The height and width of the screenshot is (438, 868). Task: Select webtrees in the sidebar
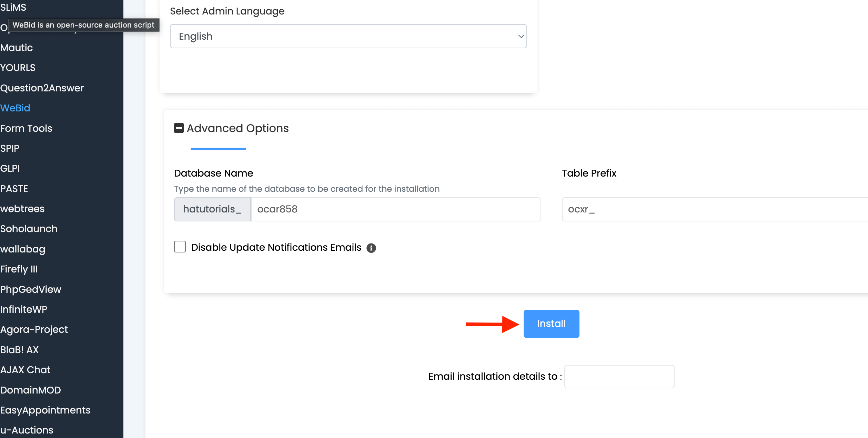22,209
